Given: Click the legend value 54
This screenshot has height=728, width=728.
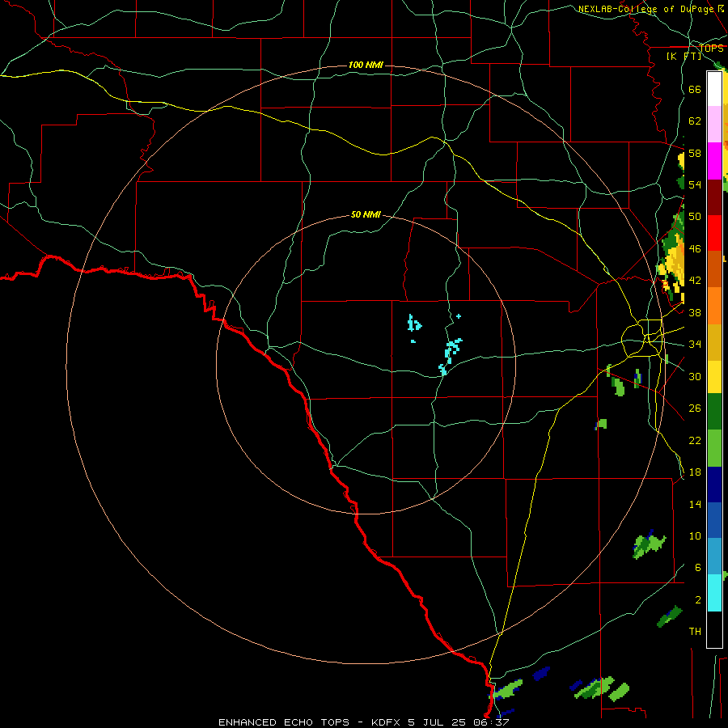Looking at the screenshot, I should tap(695, 184).
